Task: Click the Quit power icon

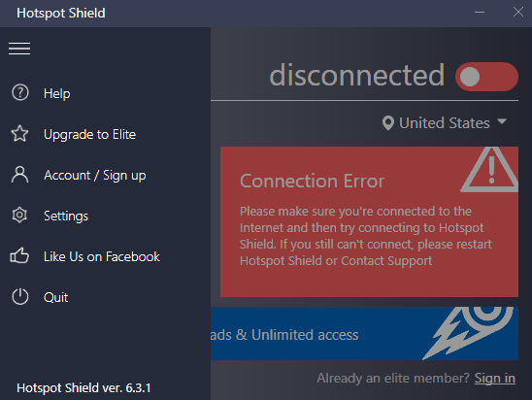Action: tap(20, 296)
